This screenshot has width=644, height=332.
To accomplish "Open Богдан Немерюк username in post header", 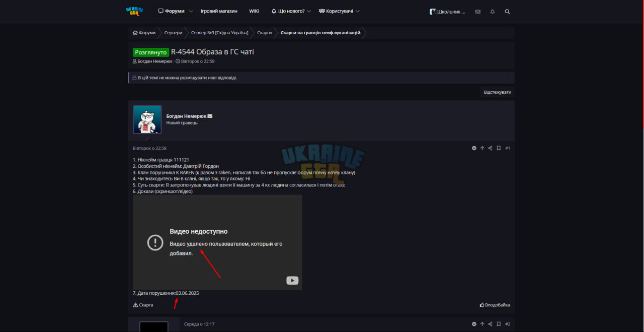I will pyautogui.click(x=186, y=116).
